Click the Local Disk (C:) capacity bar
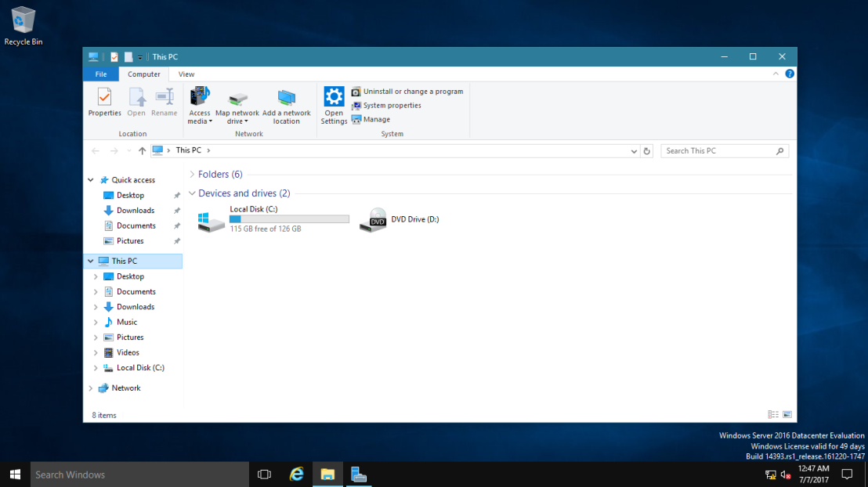Screen dimensions: 868x487 coord(289,219)
